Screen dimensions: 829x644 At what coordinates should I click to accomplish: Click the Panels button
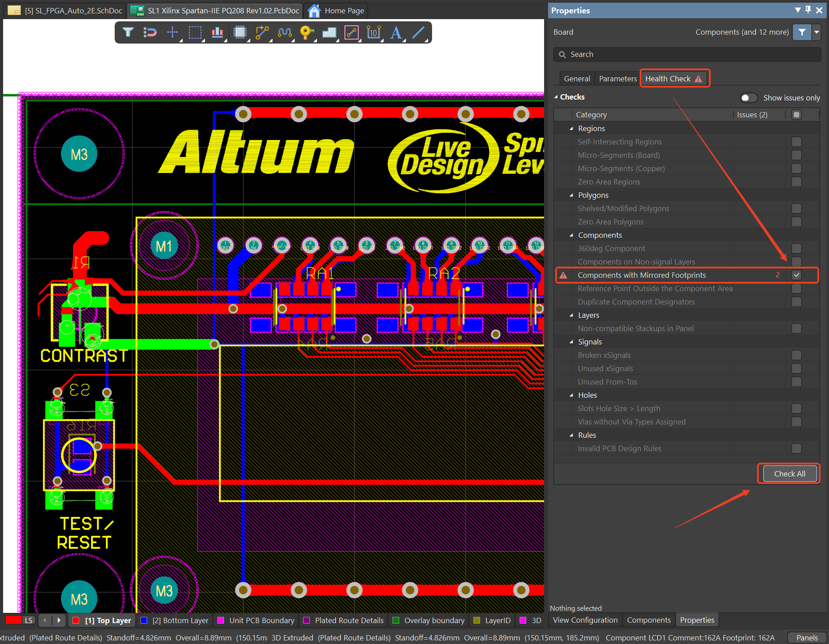click(x=807, y=638)
